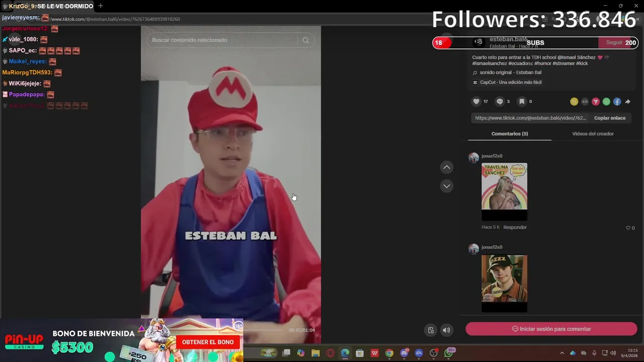Open jonas12s0's avatar on the first comment

(x=473, y=158)
